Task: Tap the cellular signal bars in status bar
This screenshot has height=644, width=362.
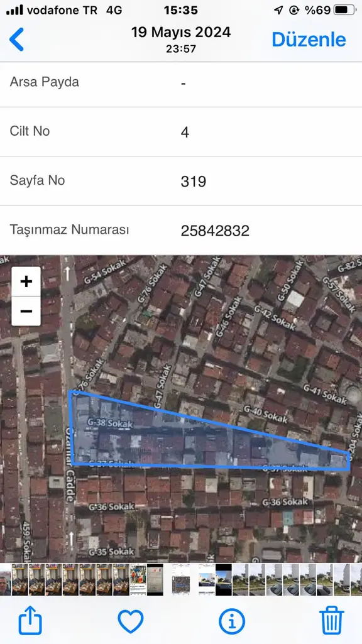Action: 14,10
